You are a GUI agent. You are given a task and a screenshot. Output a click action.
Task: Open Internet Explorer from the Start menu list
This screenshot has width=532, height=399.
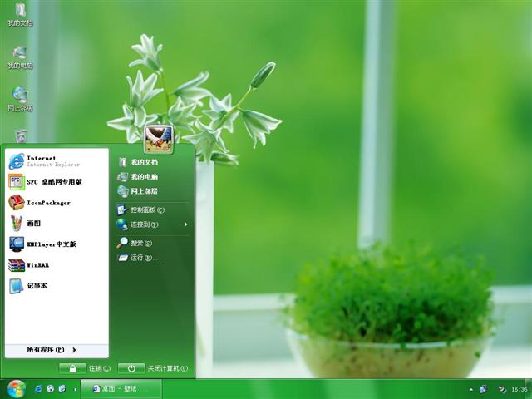(57, 161)
